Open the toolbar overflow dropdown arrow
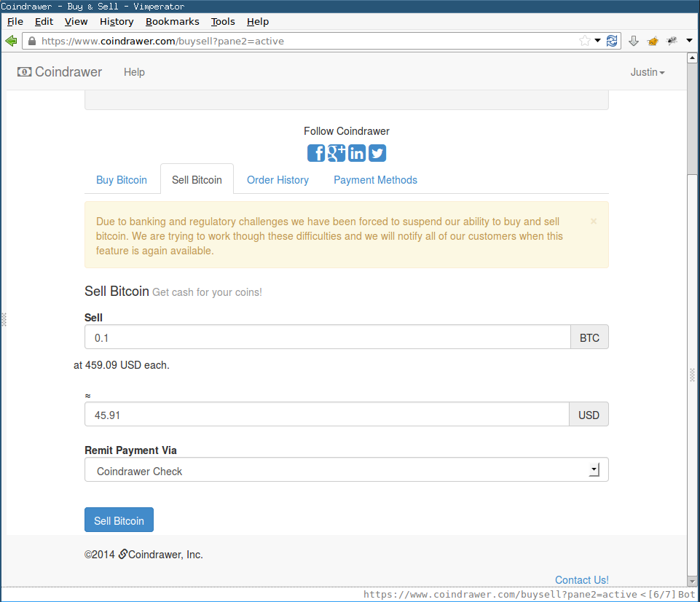 tap(689, 41)
